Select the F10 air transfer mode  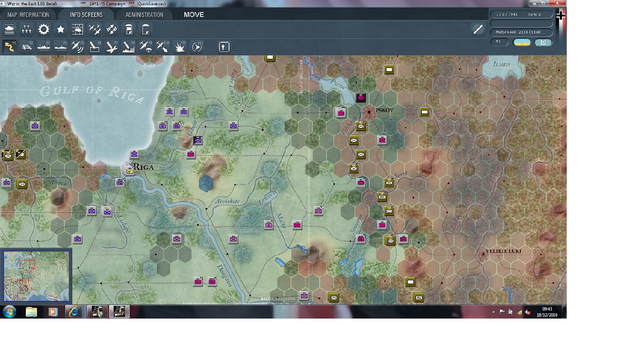[x=162, y=47]
